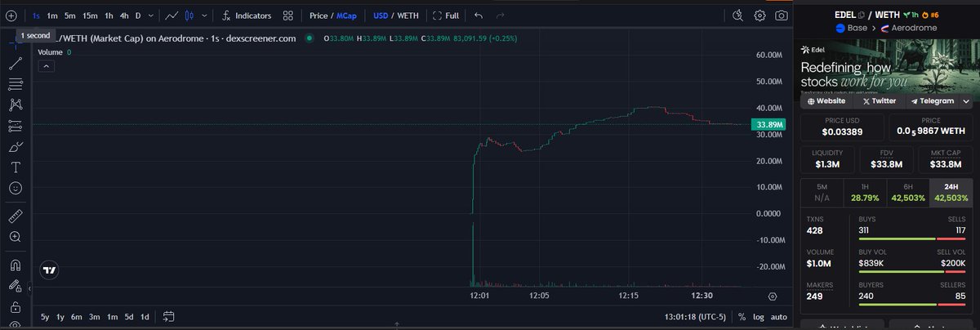Open the Edel Twitter link

tap(880, 101)
